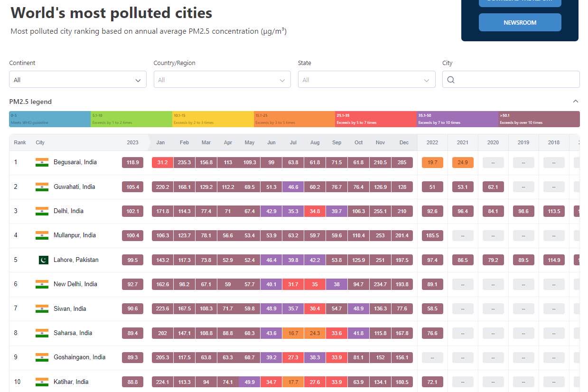The width and height of the screenshot is (588, 392).
Task: Click the India flag beside Begusarai
Action: click(42, 162)
